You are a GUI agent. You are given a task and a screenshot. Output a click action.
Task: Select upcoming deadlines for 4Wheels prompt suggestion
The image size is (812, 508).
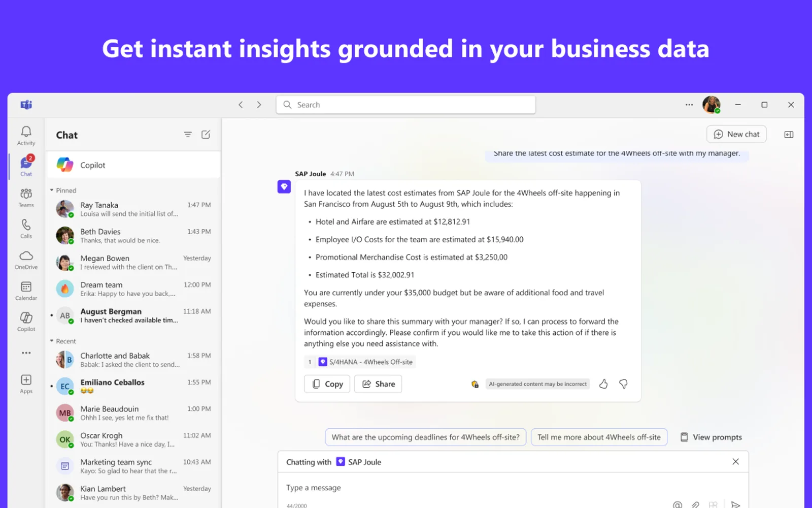[425, 437]
